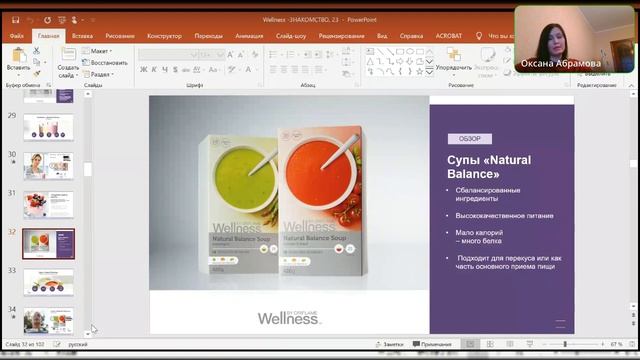Fit slide to window icon
Image resolution: width=640 pixels, height=360 pixels.
(632, 344)
